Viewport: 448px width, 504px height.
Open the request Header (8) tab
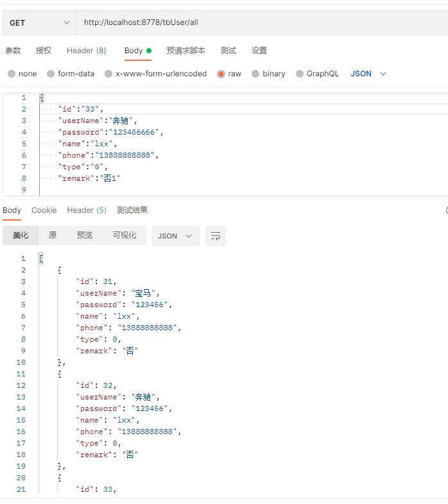click(x=86, y=51)
